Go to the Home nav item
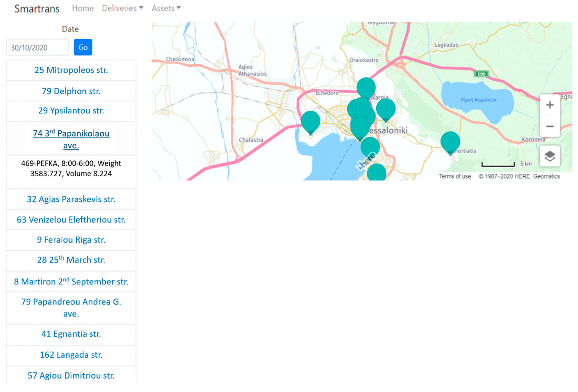Image resolution: width=578 pixels, height=392 pixels. point(83,8)
